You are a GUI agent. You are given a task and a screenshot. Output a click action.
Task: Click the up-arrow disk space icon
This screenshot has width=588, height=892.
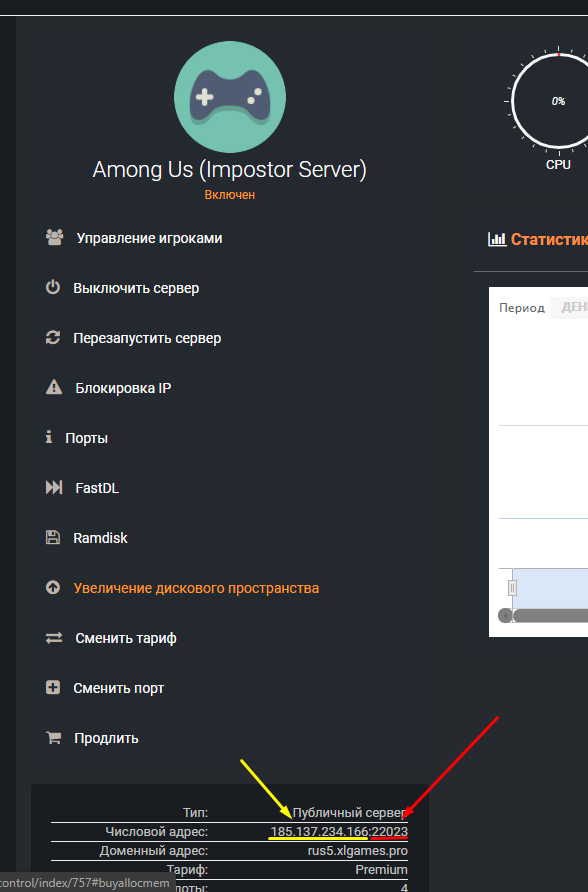(53, 587)
